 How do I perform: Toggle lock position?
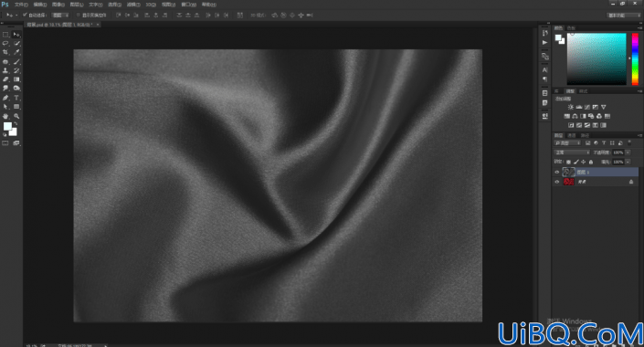click(x=583, y=163)
